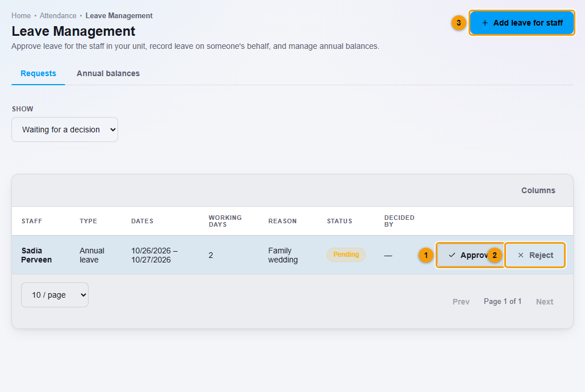Click the Type column header

coord(89,221)
